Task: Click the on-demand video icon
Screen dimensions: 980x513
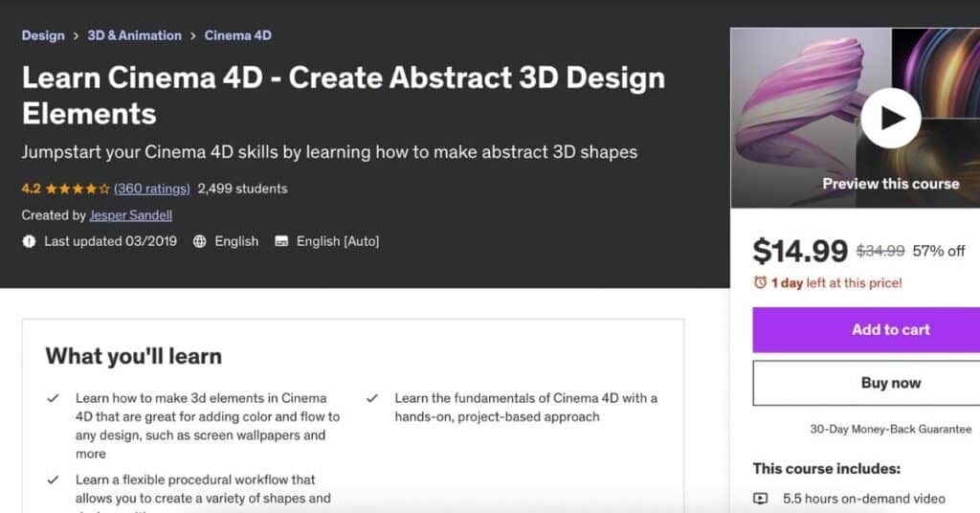Action: click(760, 499)
